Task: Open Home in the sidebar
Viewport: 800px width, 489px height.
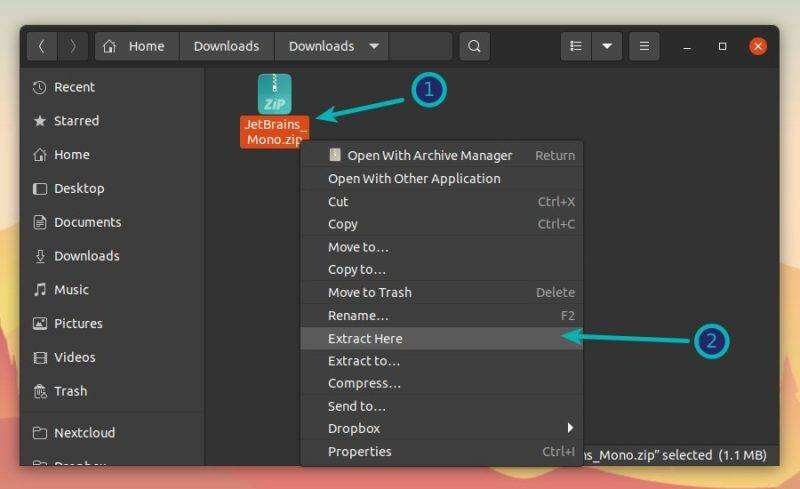Action: 112,155
